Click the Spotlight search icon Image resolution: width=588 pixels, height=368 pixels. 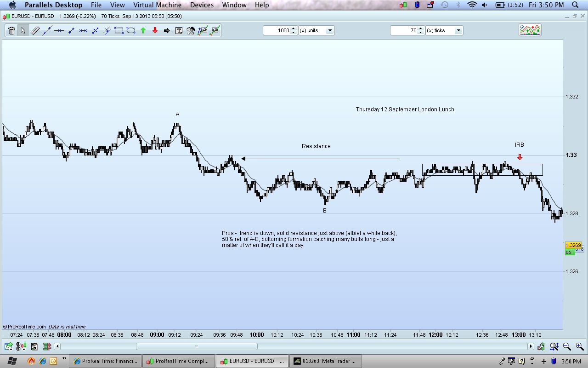pyautogui.click(x=575, y=5)
